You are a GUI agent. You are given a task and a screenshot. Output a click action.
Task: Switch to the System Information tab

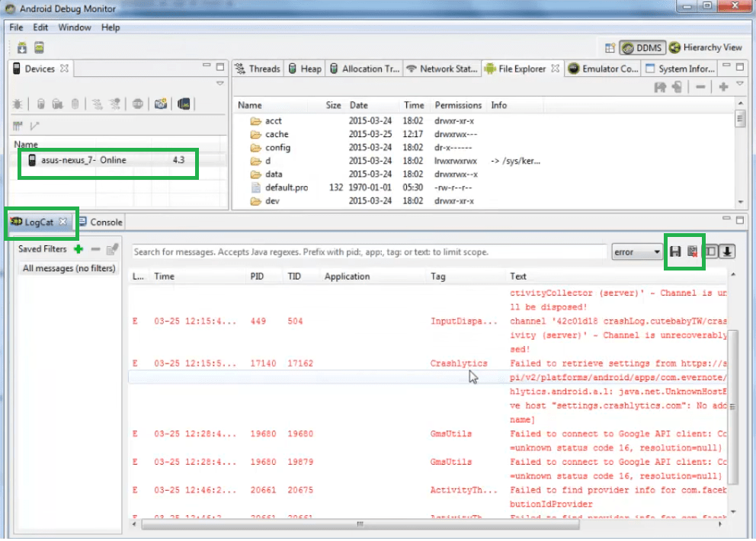pyautogui.click(x=681, y=69)
